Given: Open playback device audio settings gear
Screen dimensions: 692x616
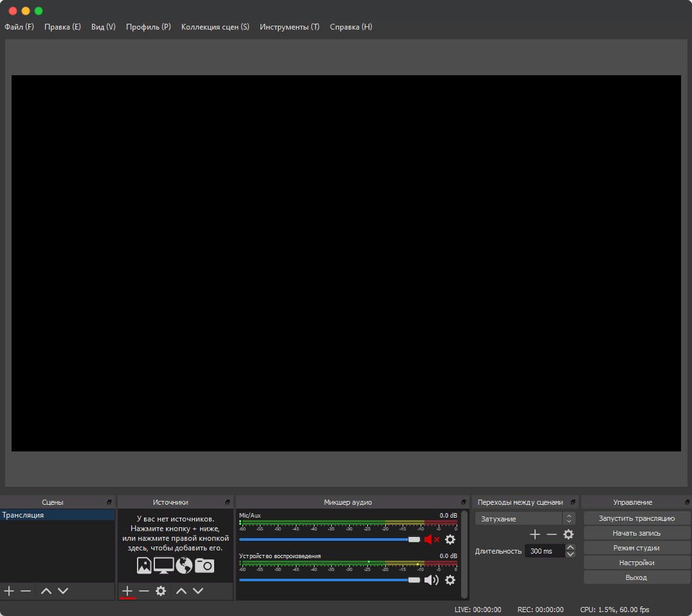Looking at the screenshot, I should tap(450, 580).
